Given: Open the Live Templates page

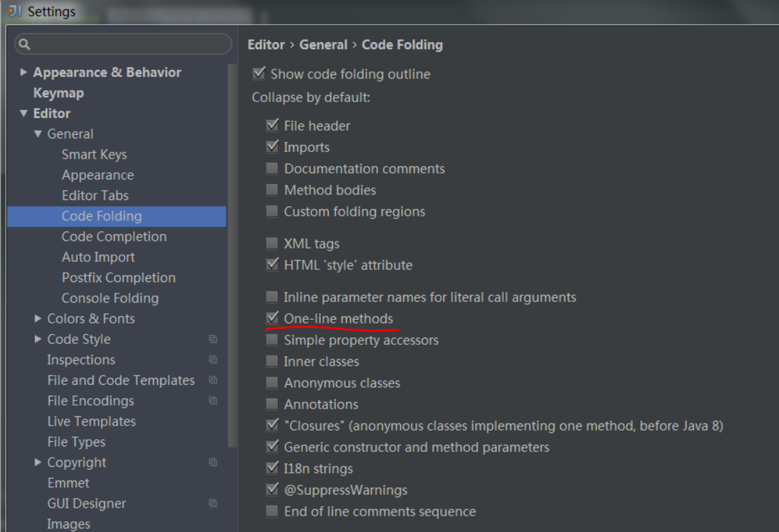Looking at the screenshot, I should [91, 421].
